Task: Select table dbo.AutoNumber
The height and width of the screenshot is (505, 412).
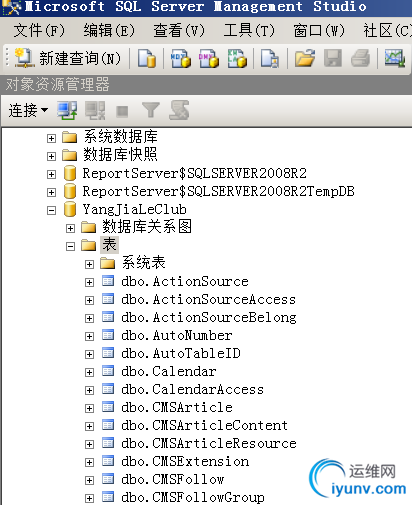Action: click(x=177, y=336)
